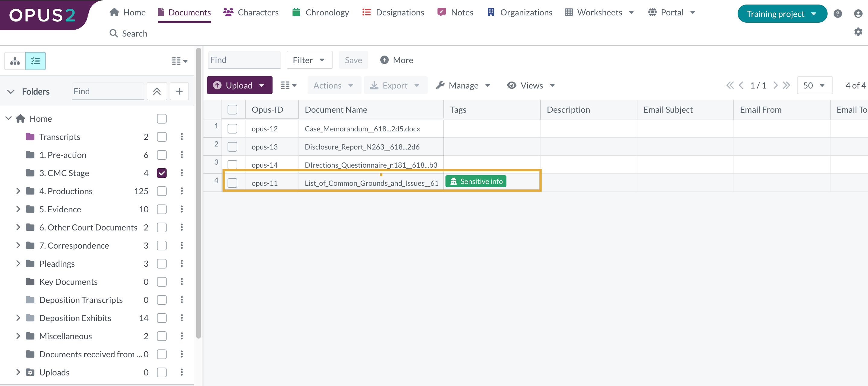Open the settings gear icon
Image resolution: width=868 pixels, height=386 pixels.
tap(858, 32)
